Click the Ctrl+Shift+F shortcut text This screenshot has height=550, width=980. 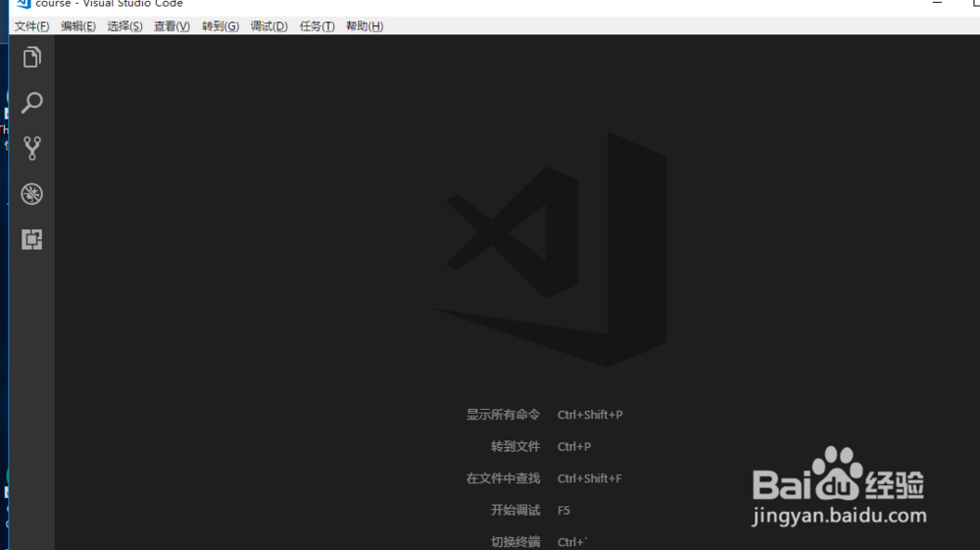click(589, 478)
